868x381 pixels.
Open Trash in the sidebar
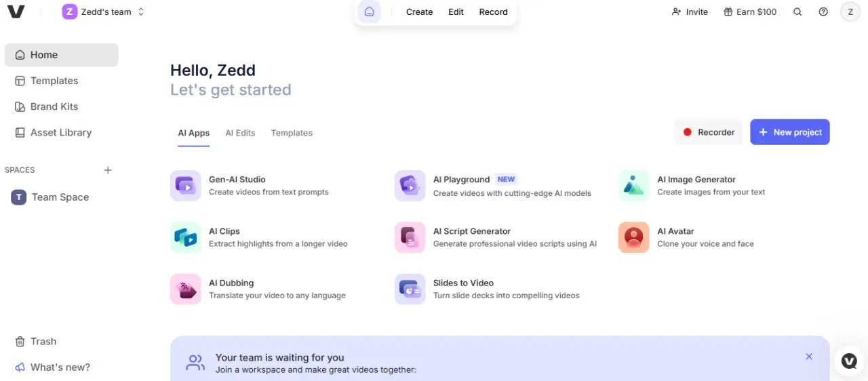click(61, 342)
